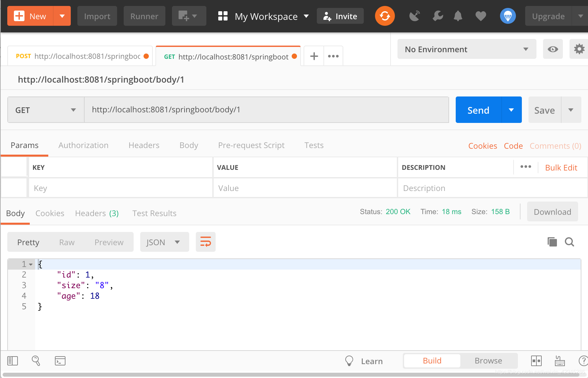Select the GET springboot request tab
The height and width of the screenshot is (378, 588).
tap(228, 57)
